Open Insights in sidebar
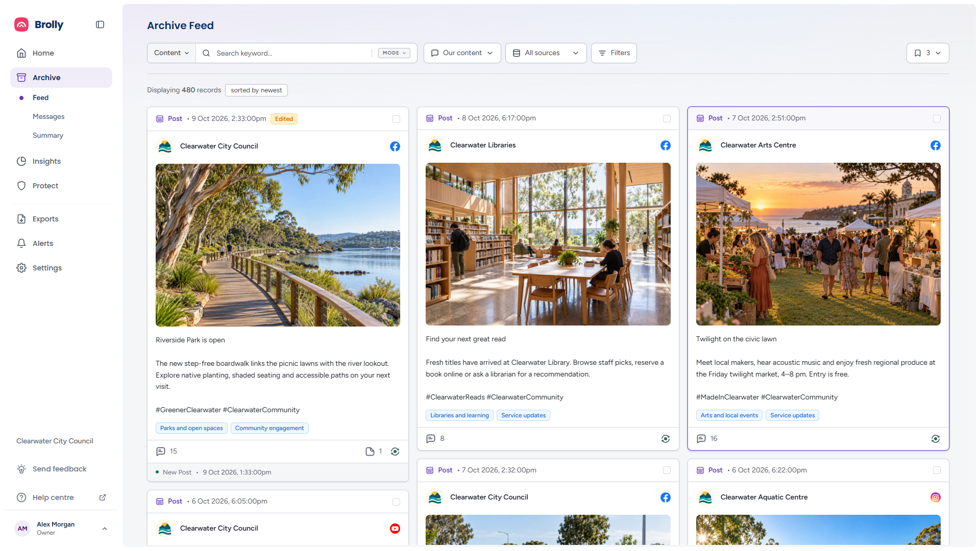Image resolution: width=980 pixels, height=551 pixels. click(61, 161)
